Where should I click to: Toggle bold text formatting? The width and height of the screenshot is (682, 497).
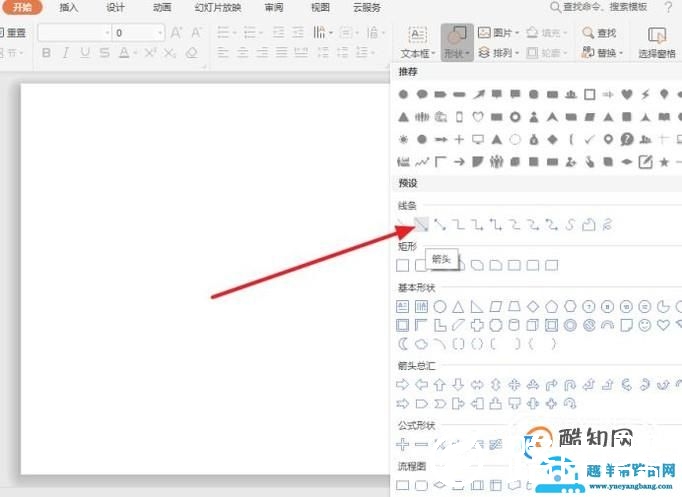pyautogui.click(x=46, y=53)
